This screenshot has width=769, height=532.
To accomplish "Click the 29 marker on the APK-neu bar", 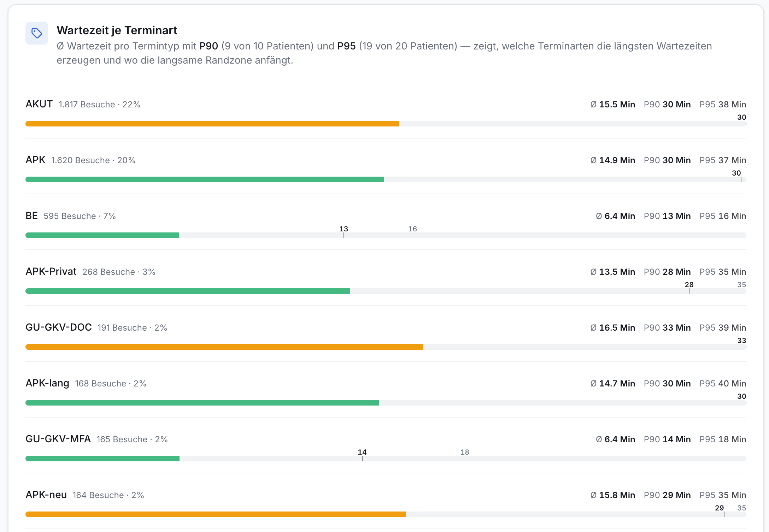I will pos(720,511).
